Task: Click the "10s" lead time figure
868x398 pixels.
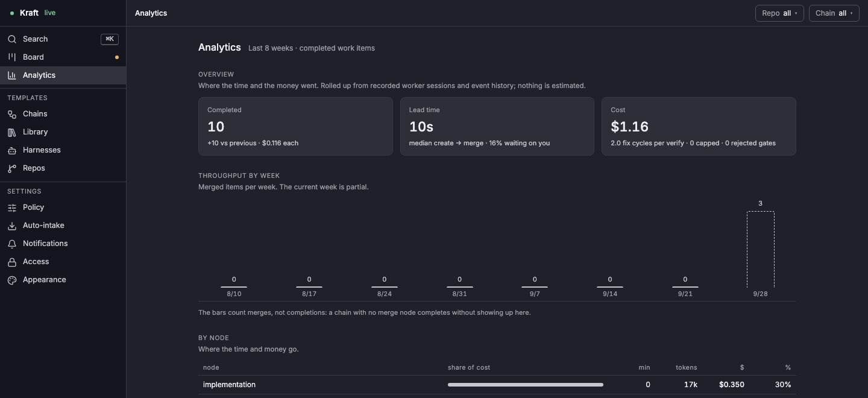Action: (421, 127)
